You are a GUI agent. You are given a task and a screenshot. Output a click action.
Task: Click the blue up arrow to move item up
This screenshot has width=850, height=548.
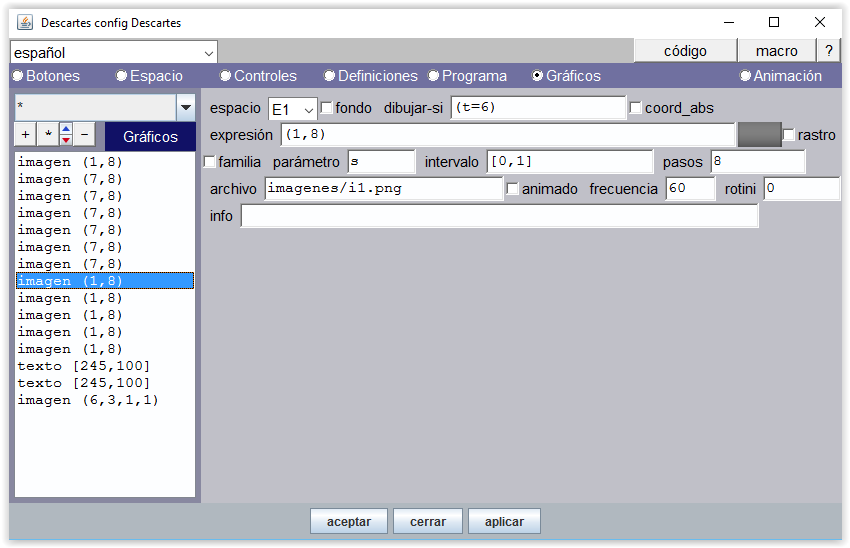[x=66, y=129]
